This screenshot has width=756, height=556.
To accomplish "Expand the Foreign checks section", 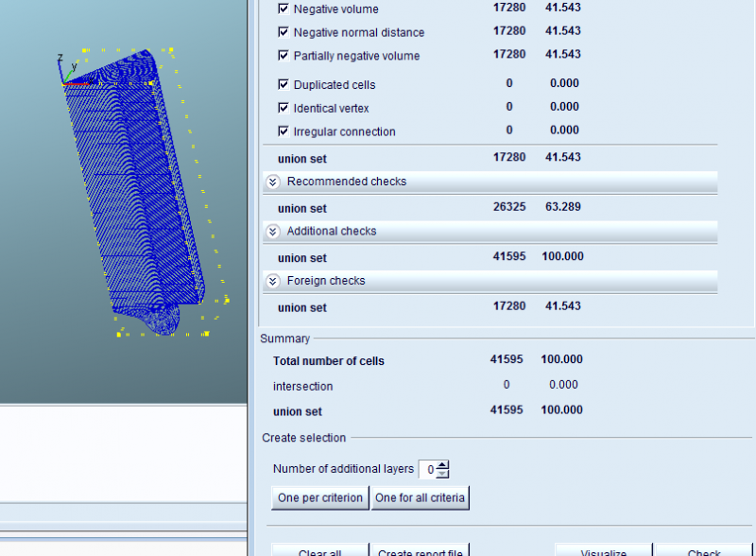I will 273,281.
